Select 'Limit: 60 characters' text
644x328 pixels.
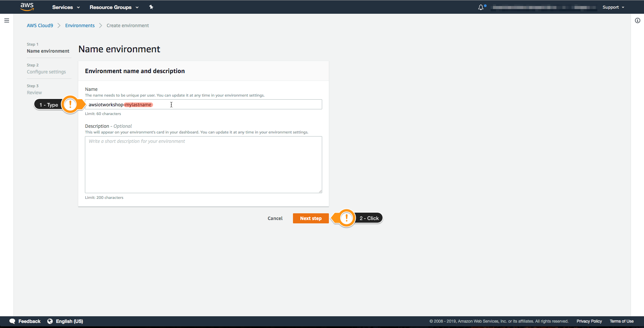pos(103,114)
